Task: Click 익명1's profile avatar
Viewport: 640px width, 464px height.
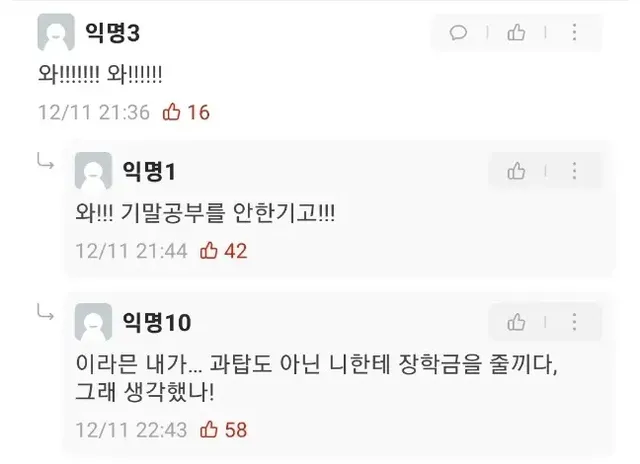Action: [93, 171]
